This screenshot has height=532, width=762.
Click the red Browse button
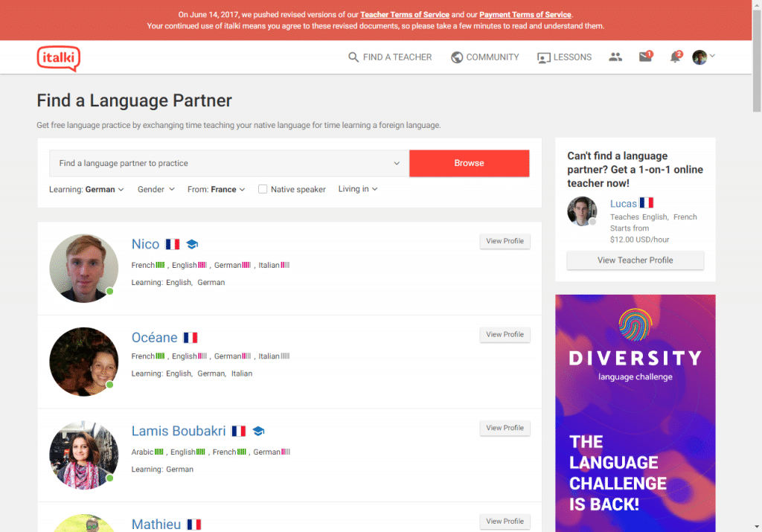pyautogui.click(x=469, y=163)
